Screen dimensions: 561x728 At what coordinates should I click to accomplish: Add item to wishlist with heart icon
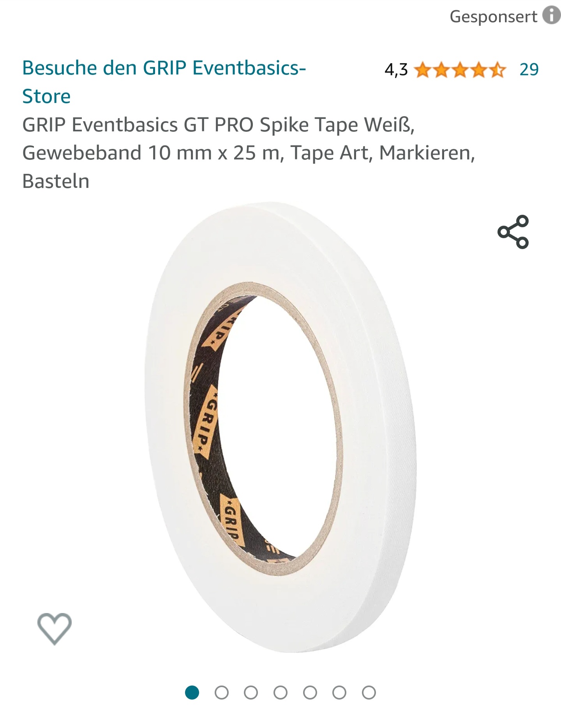[x=54, y=629]
